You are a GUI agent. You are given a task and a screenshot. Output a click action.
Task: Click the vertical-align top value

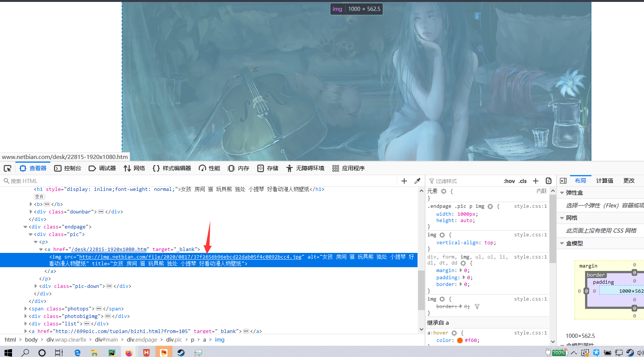[x=489, y=243]
